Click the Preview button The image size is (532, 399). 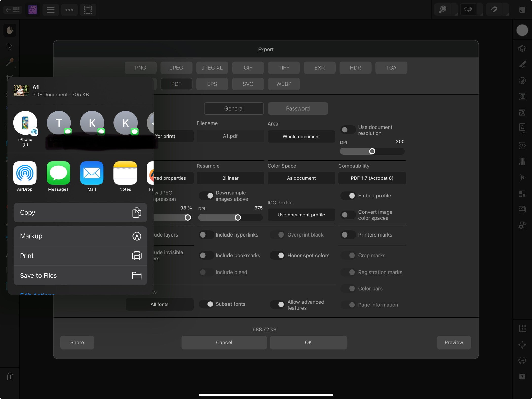(453, 342)
